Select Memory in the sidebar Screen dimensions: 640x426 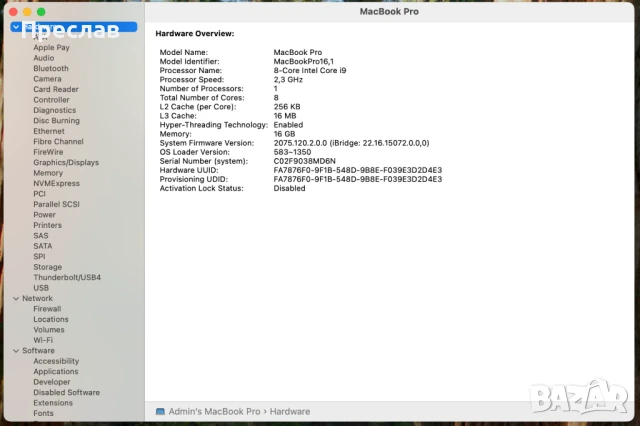(x=48, y=173)
